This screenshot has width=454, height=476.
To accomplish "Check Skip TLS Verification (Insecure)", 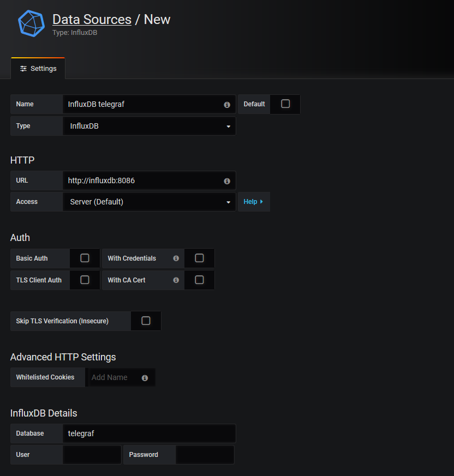I will tap(146, 321).
